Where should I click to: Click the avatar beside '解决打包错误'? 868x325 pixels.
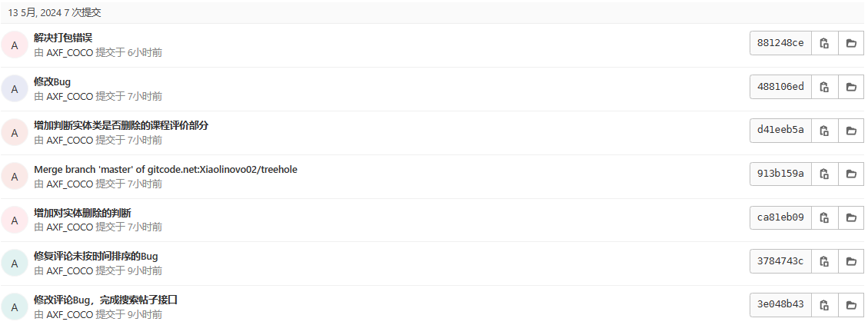coord(15,45)
